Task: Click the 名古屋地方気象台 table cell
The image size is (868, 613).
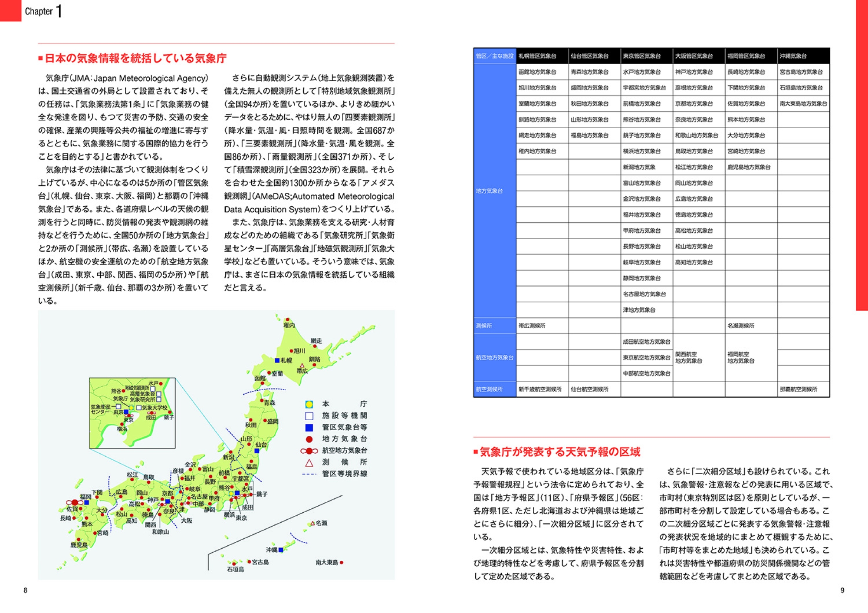Action: [647, 294]
